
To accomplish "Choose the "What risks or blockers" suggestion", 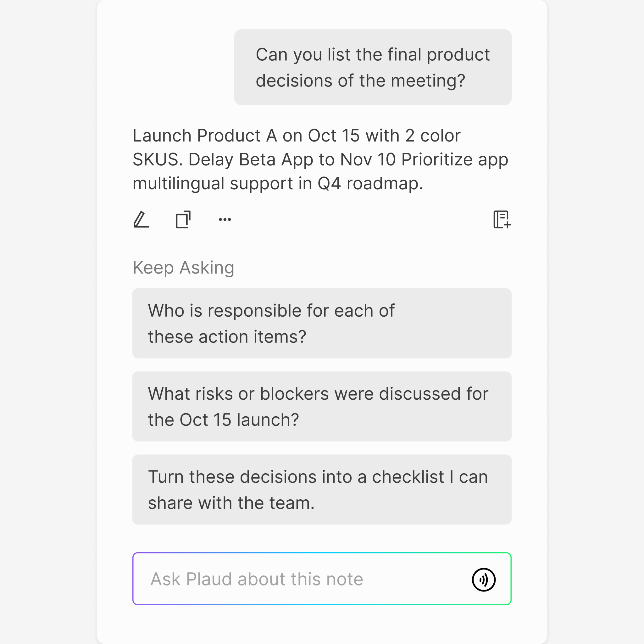I will click(322, 406).
